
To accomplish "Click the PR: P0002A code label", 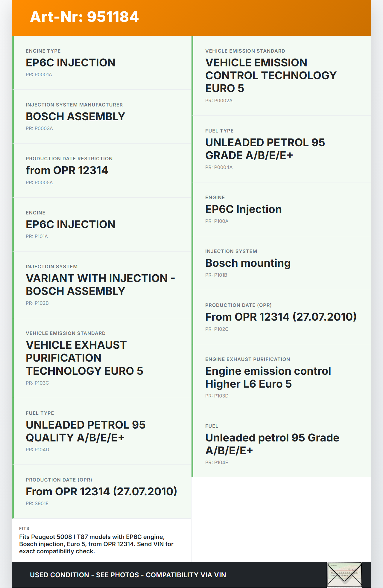I will click(219, 101).
